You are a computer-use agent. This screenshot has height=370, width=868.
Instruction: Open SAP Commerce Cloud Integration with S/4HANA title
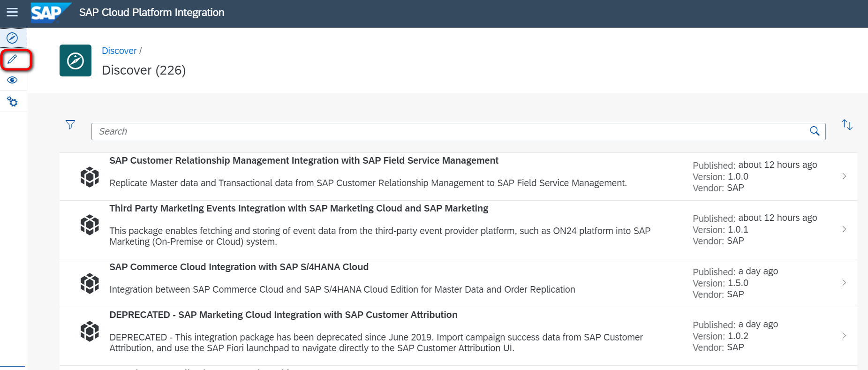239,267
